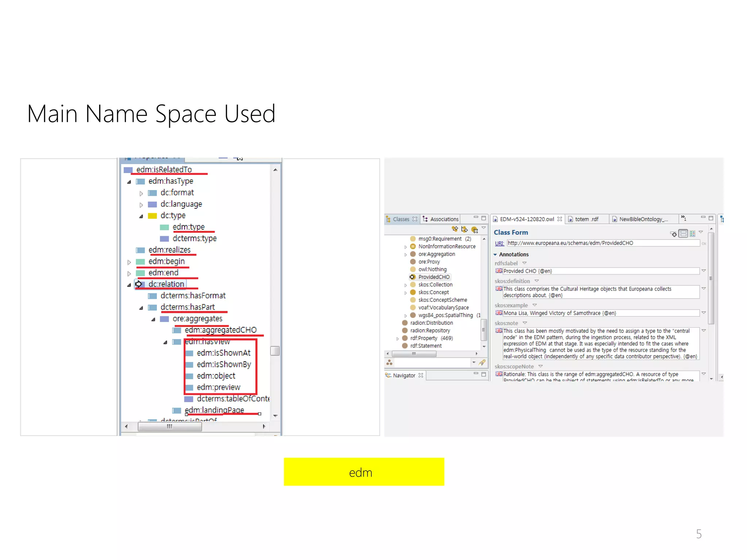The height and width of the screenshot is (560, 747).
Task: Switch to the Associations tab
Action: coord(441,219)
